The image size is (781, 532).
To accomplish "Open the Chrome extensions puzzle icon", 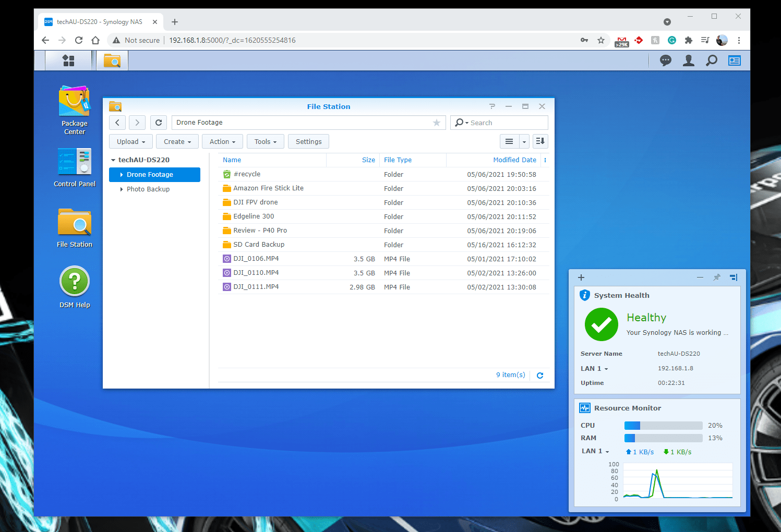I will pyautogui.click(x=689, y=40).
